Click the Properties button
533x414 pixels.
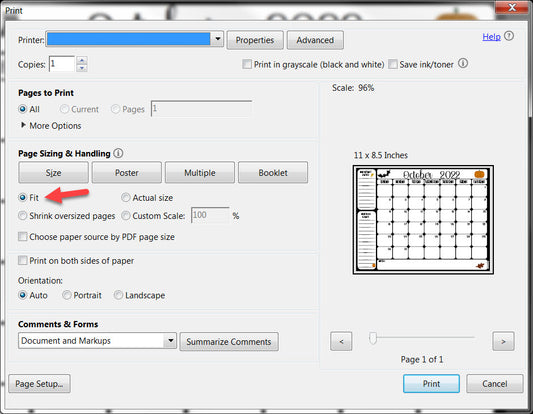(255, 40)
